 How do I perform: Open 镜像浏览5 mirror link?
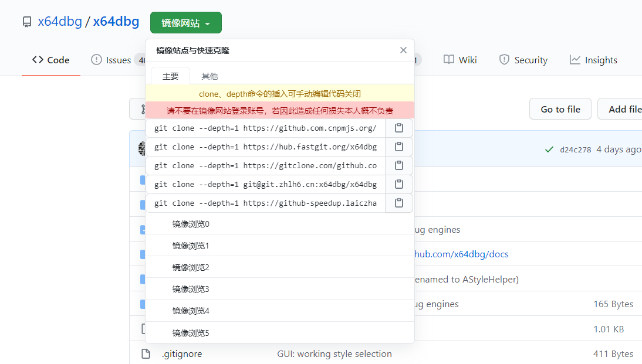coord(280,332)
